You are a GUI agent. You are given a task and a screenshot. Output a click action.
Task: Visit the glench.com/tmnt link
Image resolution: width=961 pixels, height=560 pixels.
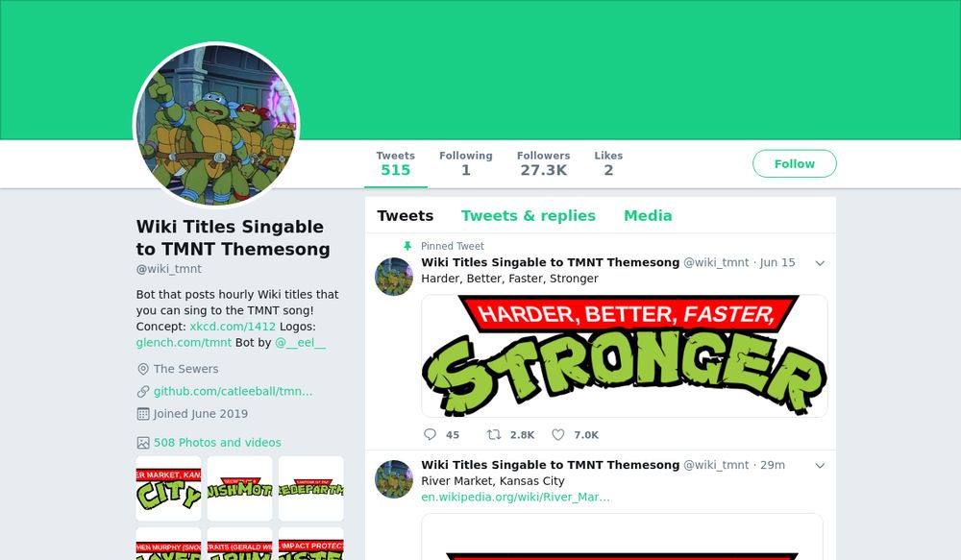(x=184, y=343)
